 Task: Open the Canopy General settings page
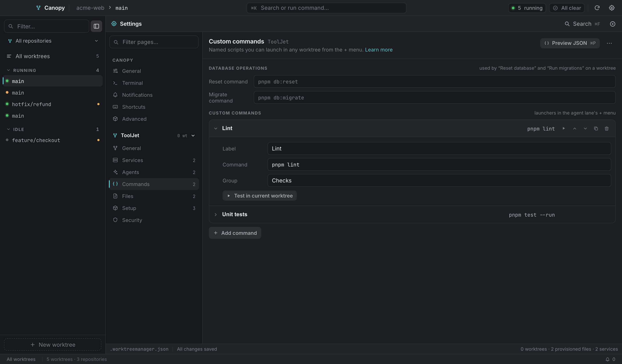[x=154, y=71]
